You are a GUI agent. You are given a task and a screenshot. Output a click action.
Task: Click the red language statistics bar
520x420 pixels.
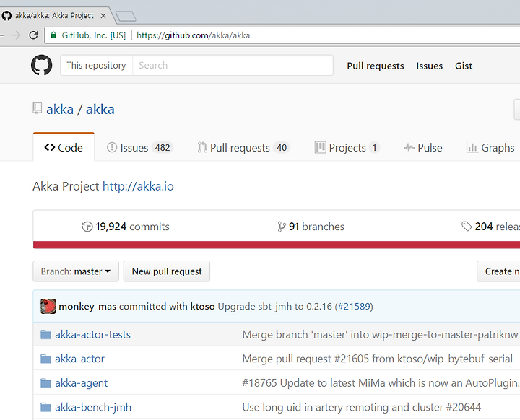277,245
